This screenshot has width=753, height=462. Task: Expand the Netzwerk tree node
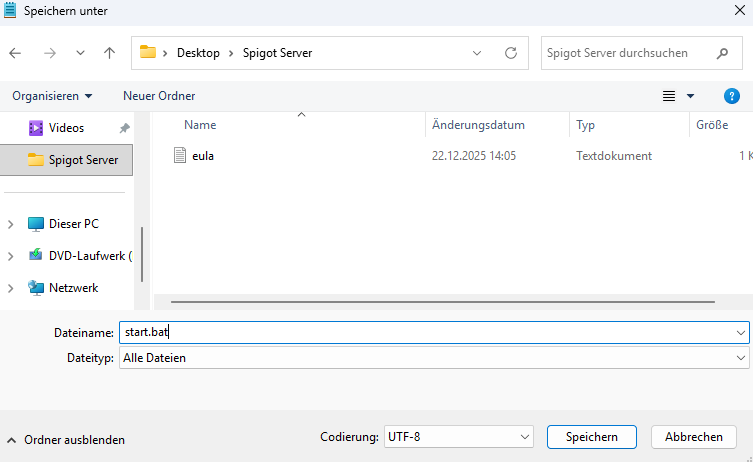11,288
